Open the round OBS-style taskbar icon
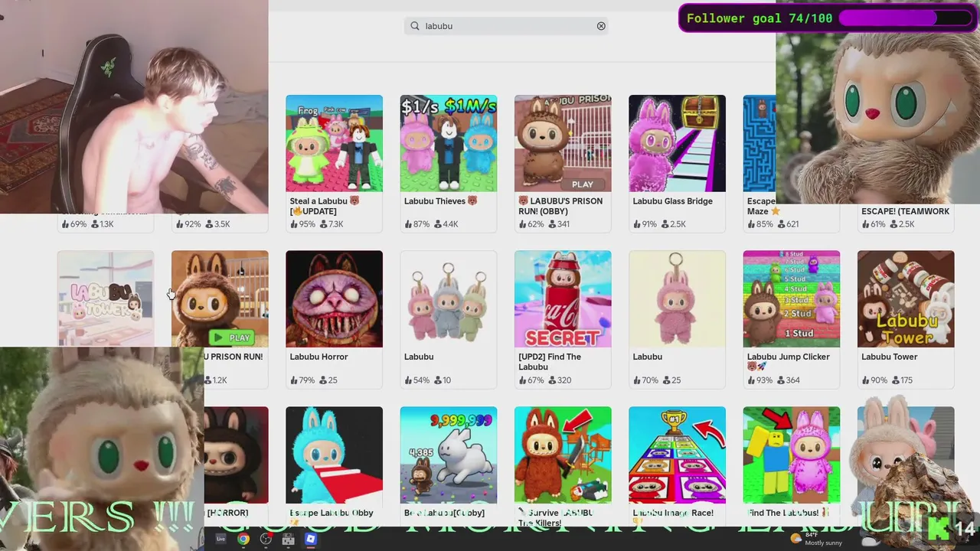This screenshot has width=980, height=551. [x=266, y=539]
